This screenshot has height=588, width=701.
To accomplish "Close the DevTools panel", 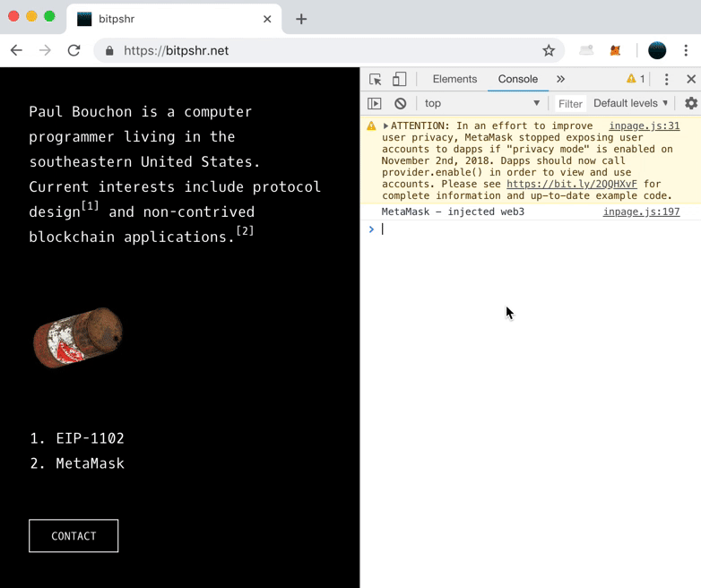I will (x=691, y=79).
